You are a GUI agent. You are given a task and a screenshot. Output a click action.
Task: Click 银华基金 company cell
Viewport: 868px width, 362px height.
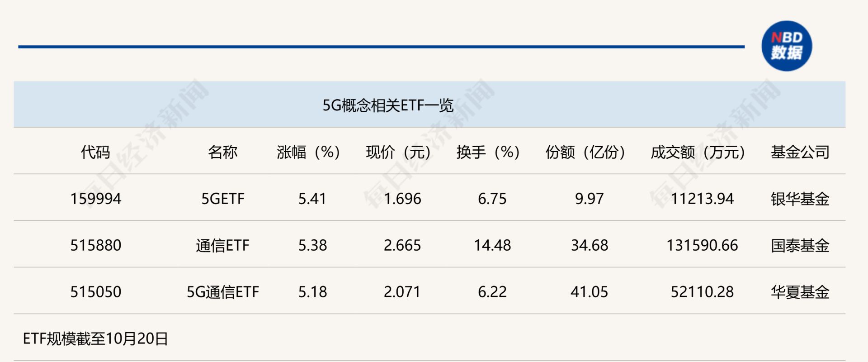click(x=800, y=199)
